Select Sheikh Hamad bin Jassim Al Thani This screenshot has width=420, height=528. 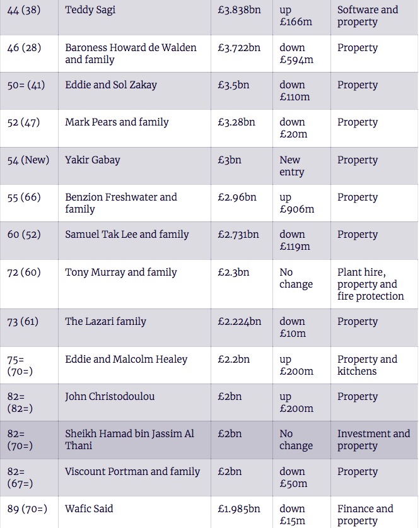129,440
